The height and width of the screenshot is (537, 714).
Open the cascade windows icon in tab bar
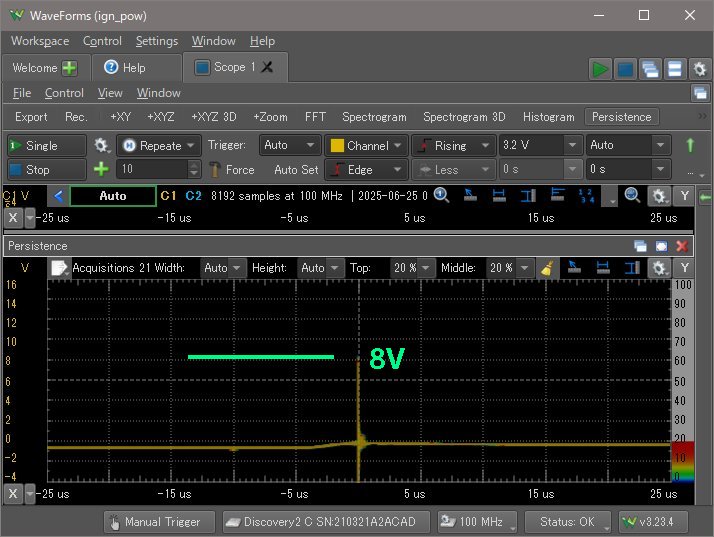[x=650, y=70]
